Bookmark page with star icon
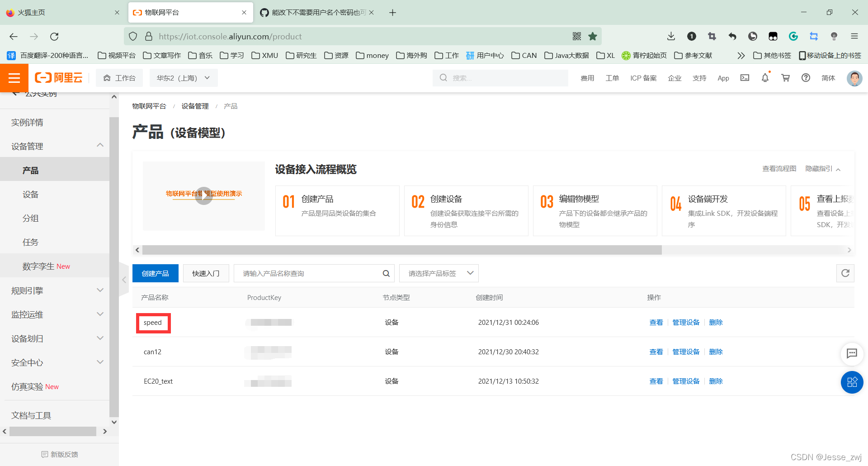This screenshot has height=466, width=868. click(x=593, y=37)
